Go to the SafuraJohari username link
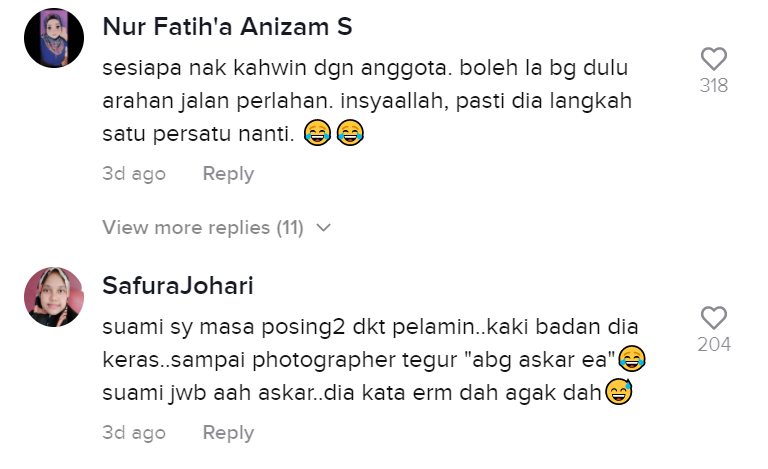Image resolution: width=768 pixels, height=469 pixels. 178,286
